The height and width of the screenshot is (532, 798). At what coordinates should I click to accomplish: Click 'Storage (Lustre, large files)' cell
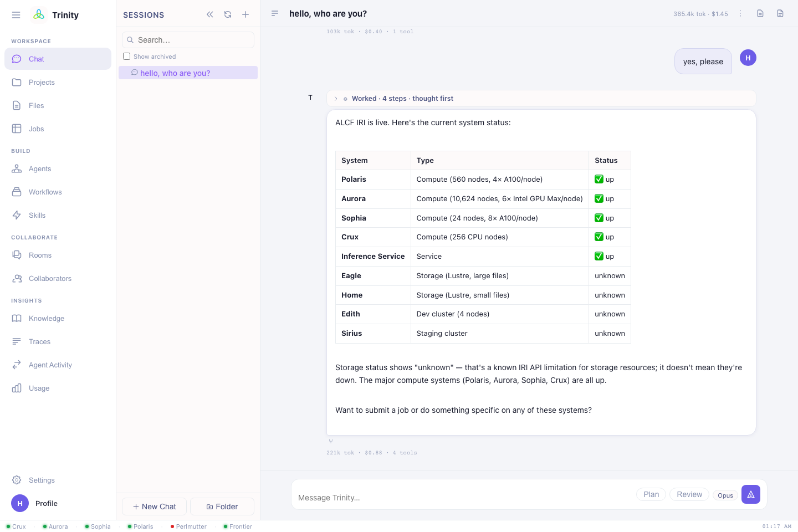pyautogui.click(x=499, y=276)
